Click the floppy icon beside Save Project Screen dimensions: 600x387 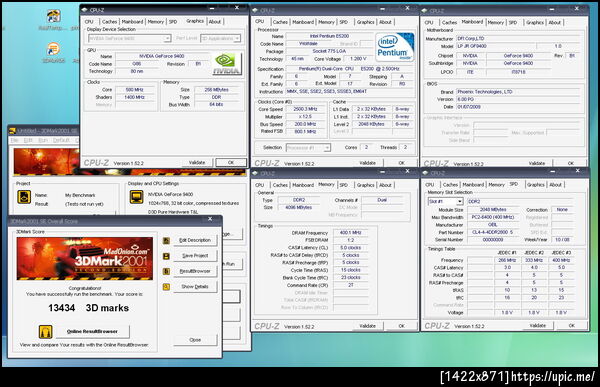tap(166, 256)
